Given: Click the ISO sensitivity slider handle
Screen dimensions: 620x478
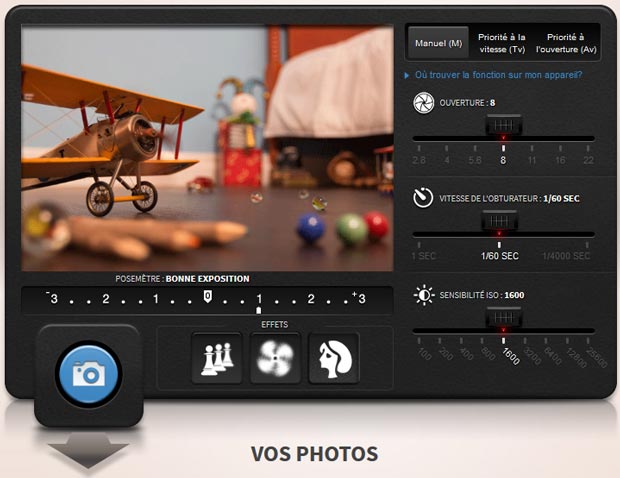Looking at the screenshot, I should (504, 318).
